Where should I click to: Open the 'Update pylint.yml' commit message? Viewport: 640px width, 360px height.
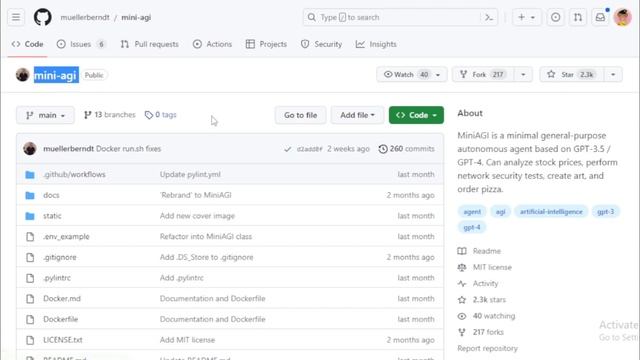coord(190,175)
